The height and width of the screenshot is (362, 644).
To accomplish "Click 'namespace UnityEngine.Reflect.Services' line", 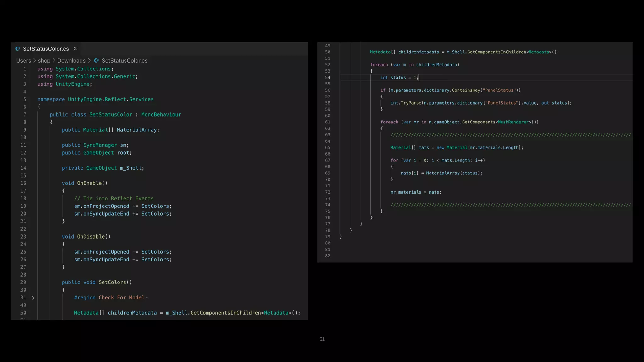I will (96, 99).
